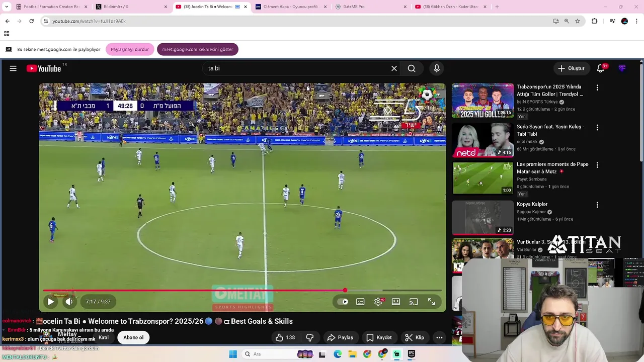Open media controls icon in Chrome toolbar
This screenshot has width=644, height=362.
click(x=612, y=21)
